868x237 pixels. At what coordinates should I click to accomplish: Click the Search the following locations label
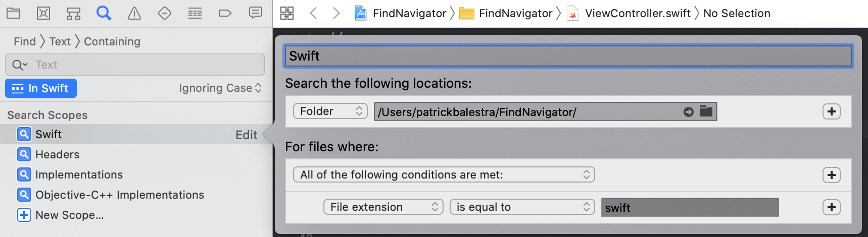click(378, 83)
